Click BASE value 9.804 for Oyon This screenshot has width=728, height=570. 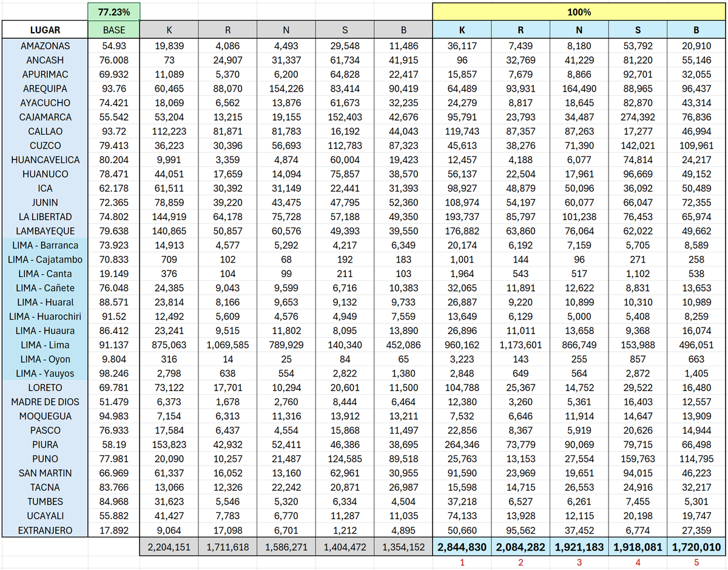click(x=114, y=359)
